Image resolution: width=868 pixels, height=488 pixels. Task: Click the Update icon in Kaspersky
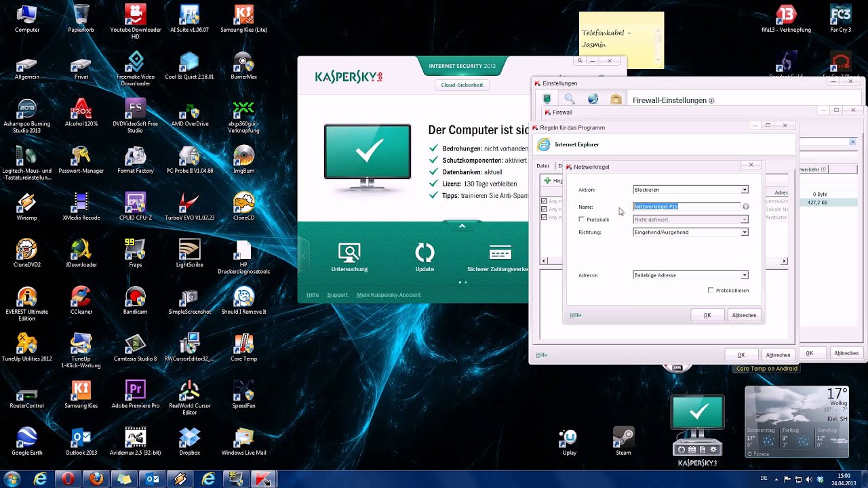(425, 253)
